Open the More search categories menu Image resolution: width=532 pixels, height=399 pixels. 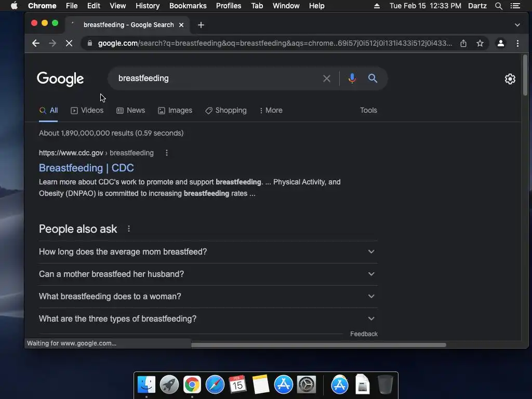[271, 110]
